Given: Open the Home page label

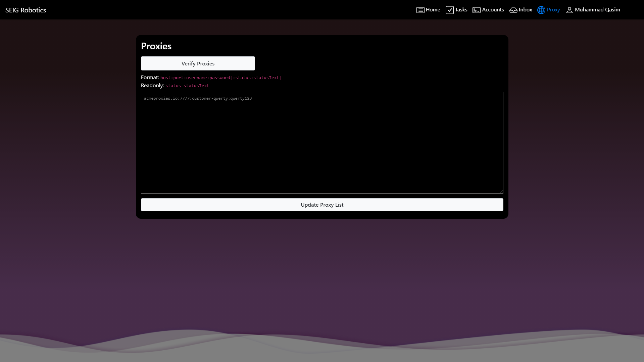Looking at the screenshot, I should [x=433, y=10].
